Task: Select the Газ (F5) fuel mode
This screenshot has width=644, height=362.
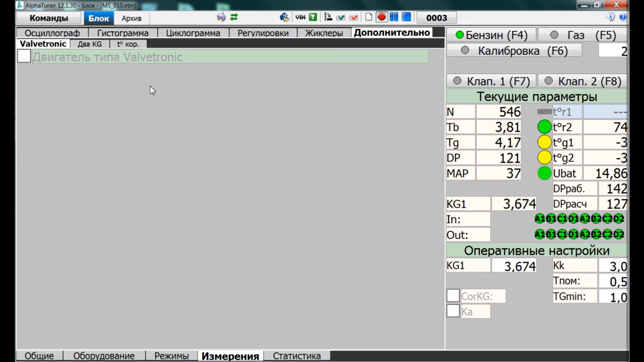Action: click(x=582, y=35)
